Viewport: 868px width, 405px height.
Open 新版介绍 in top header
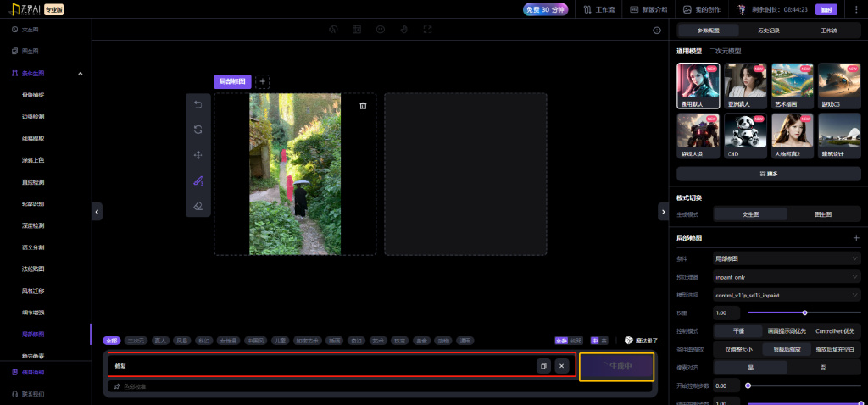click(x=648, y=10)
